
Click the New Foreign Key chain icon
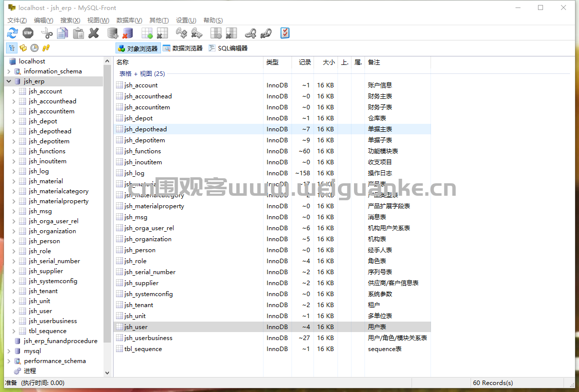point(250,33)
